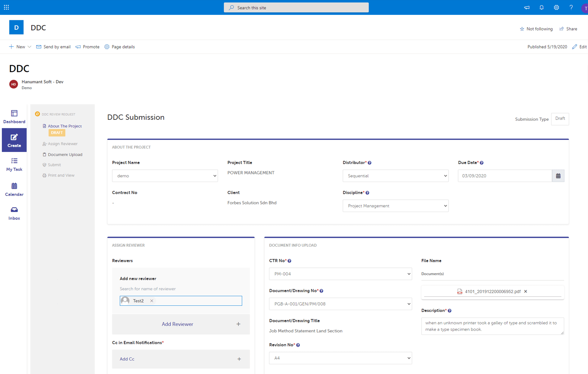The image size is (588, 374).
Task: Click the Add Reviewer button
Action: pyautogui.click(x=181, y=324)
